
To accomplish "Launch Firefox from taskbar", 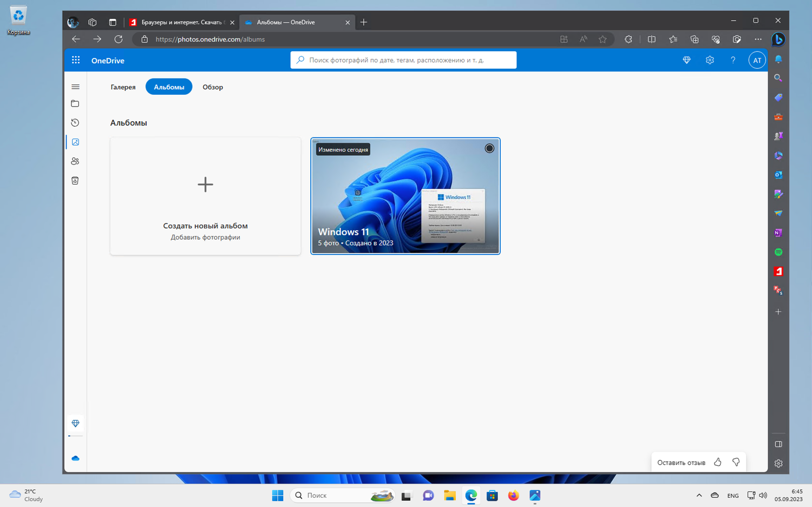I will click(x=513, y=495).
